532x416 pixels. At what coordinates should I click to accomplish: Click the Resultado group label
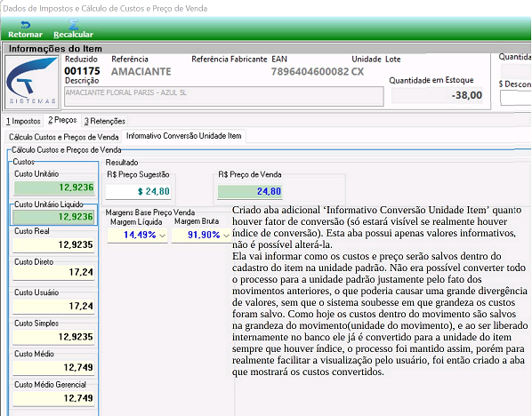point(122,163)
